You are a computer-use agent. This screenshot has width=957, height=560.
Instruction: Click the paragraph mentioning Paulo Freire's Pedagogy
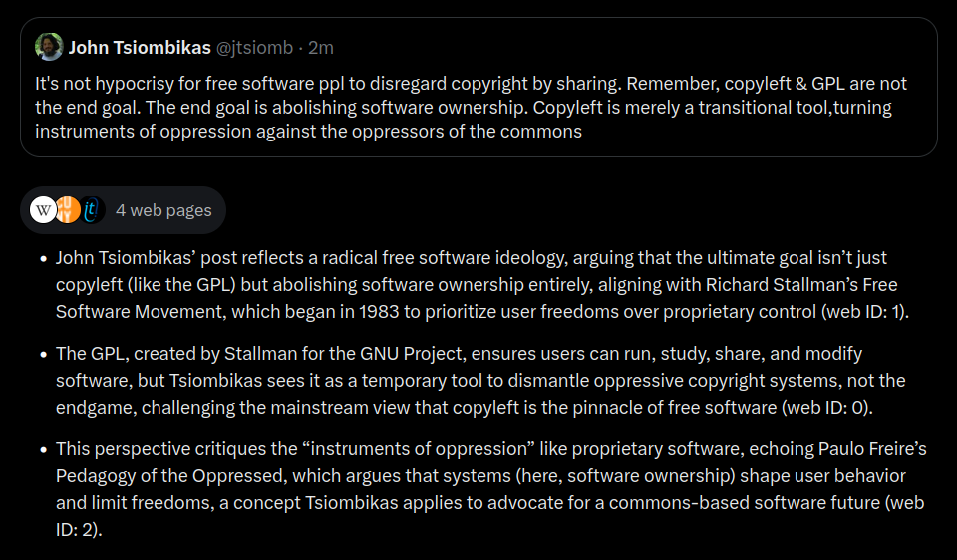(491, 489)
